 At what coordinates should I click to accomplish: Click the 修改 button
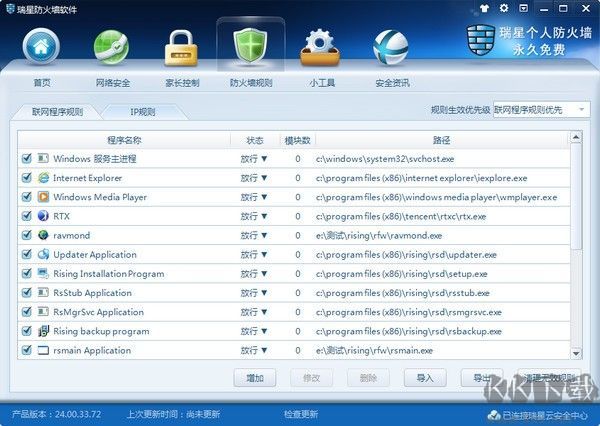(x=311, y=378)
